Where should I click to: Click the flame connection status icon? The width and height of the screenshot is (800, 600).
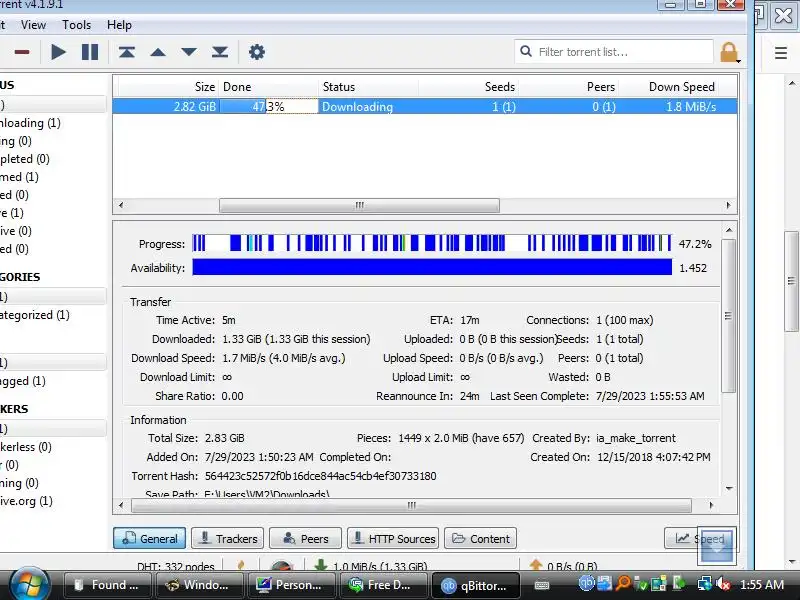pyautogui.click(x=241, y=565)
